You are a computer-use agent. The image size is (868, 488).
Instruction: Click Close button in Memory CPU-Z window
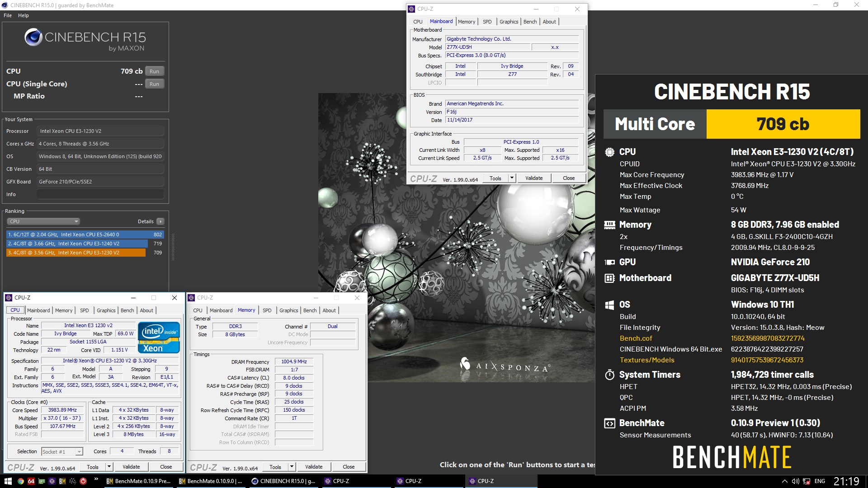coord(349,467)
